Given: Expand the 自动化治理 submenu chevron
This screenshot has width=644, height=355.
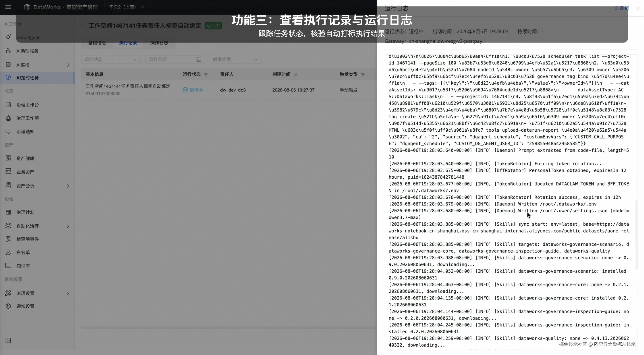Looking at the screenshot, I should 68,226.
